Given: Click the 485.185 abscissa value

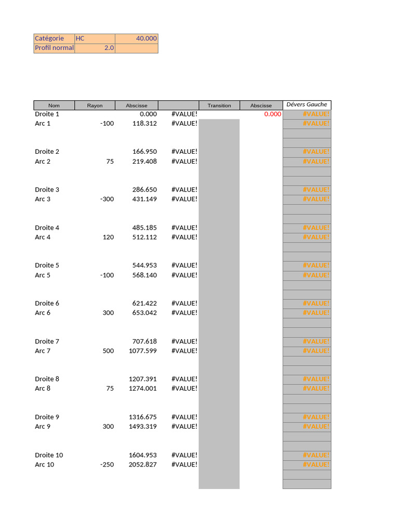Looking at the screenshot, I should pos(144,228).
